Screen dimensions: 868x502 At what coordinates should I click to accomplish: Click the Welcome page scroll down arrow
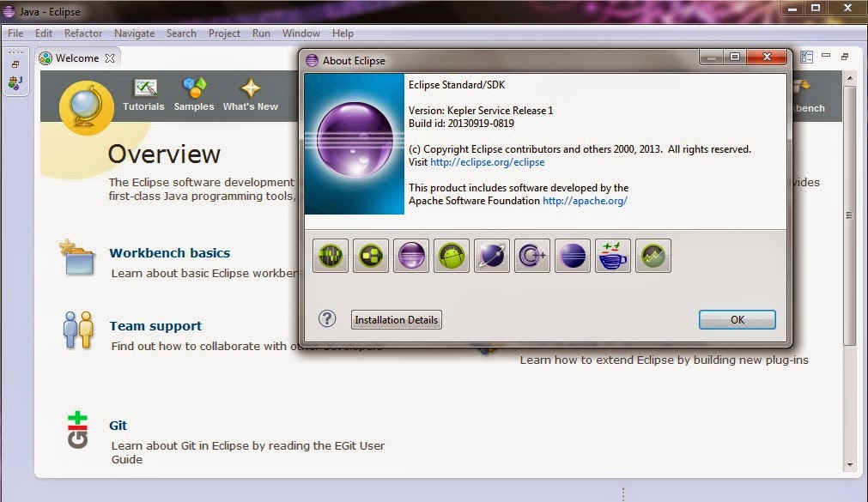tap(850, 465)
